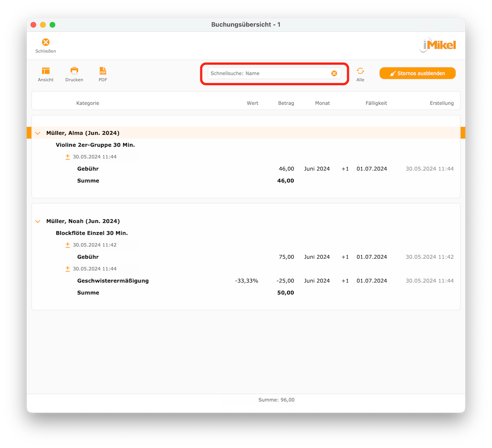This screenshot has width=492, height=448.
Task: Click the Schließen icon
Action: tap(46, 42)
